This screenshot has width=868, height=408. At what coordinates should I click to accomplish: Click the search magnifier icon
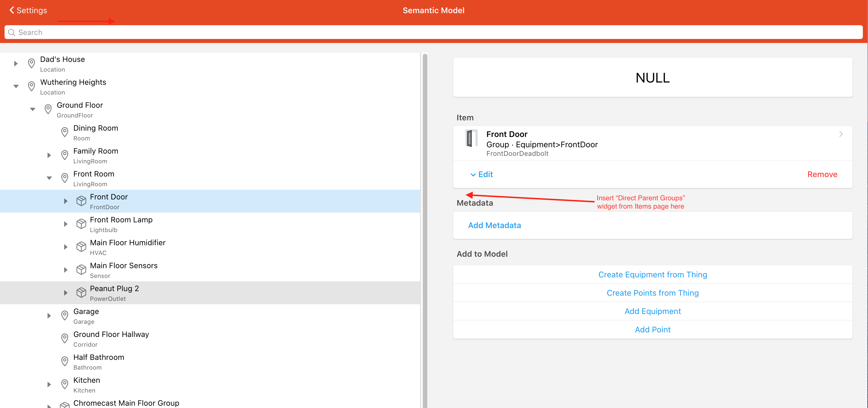coord(11,32)
